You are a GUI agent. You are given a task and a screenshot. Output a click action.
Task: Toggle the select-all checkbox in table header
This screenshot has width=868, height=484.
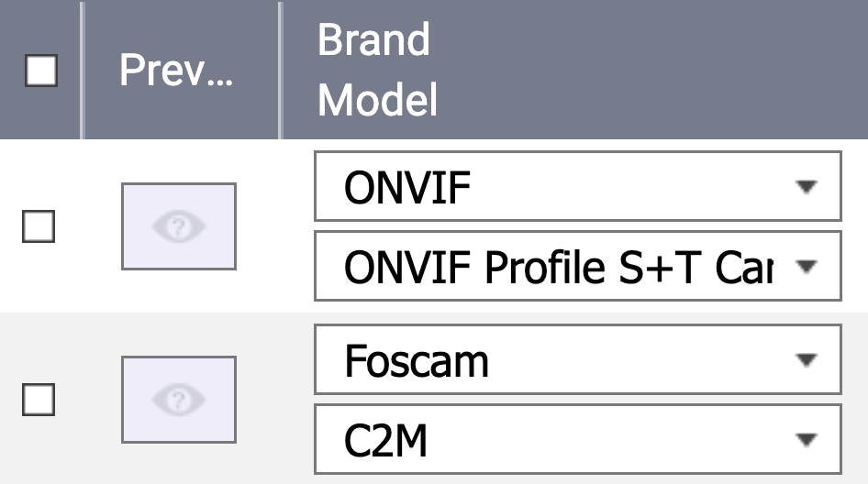pos(40,71)
